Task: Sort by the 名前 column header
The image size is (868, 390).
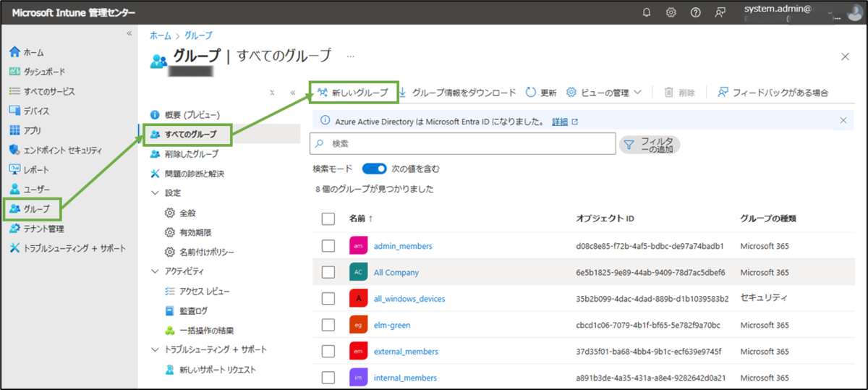Action: [x=361, y=219]
